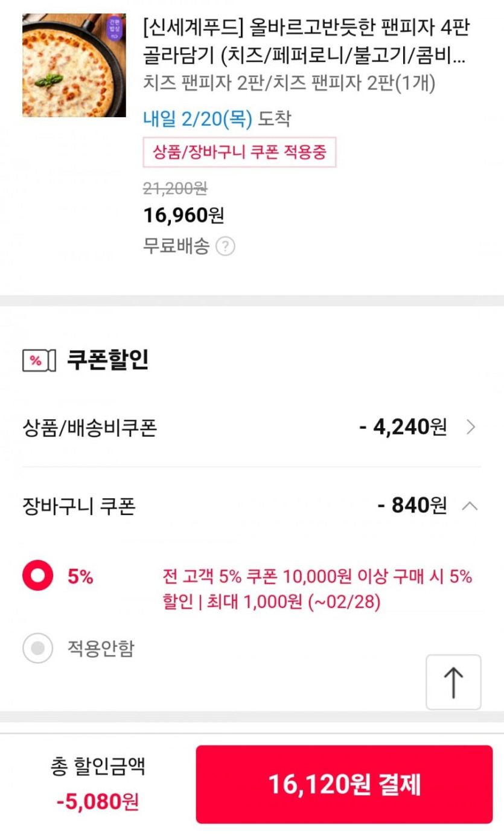Click the coupon ticket icon beside 쿠폰할인
Image resolution: width=504 pixels, height=834 pixels.
tap(39, 361)
